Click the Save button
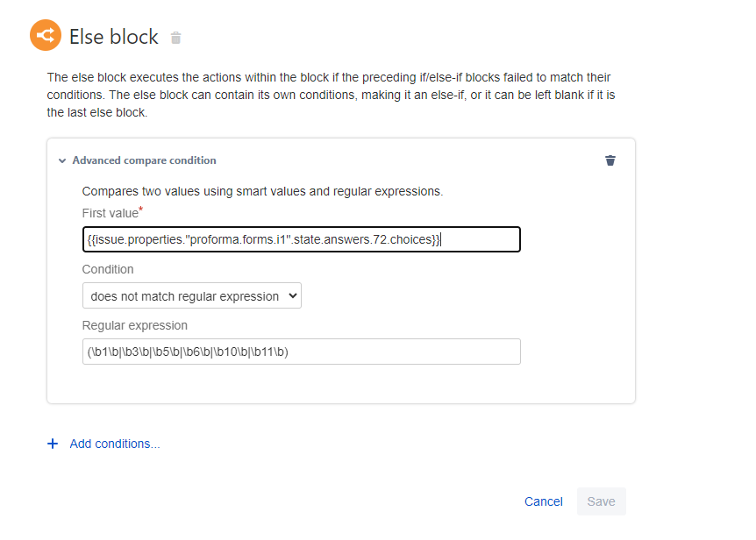756x540 pixels. click(x=601, y=501)
